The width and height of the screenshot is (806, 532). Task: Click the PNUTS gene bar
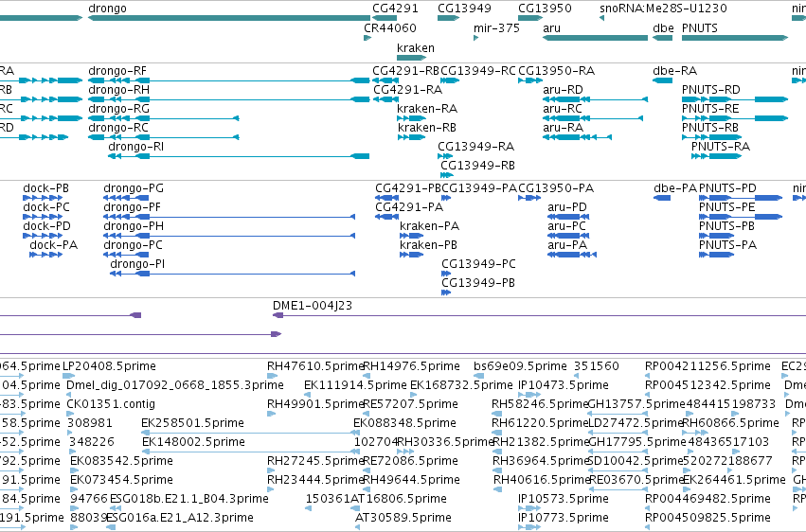[735, 38]
